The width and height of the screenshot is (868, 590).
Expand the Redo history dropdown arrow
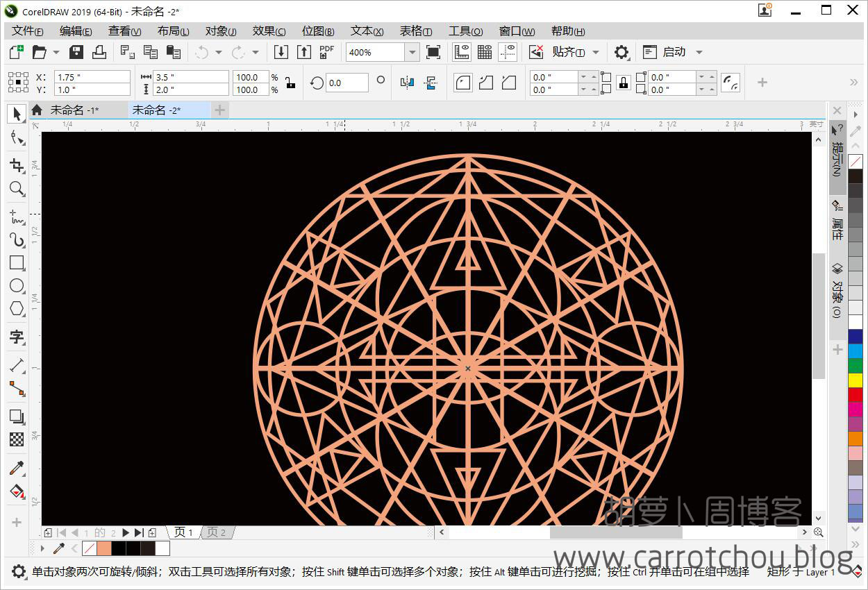(255, 52)
